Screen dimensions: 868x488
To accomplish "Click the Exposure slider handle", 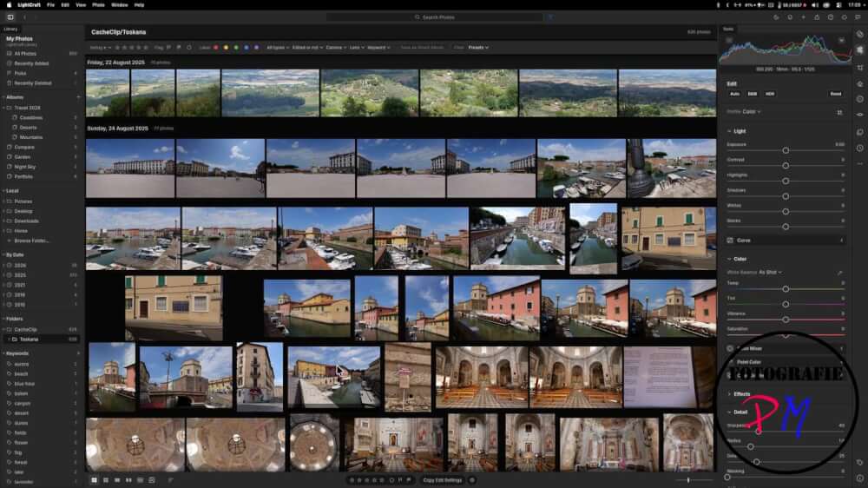I will click(x=786, y=151).
